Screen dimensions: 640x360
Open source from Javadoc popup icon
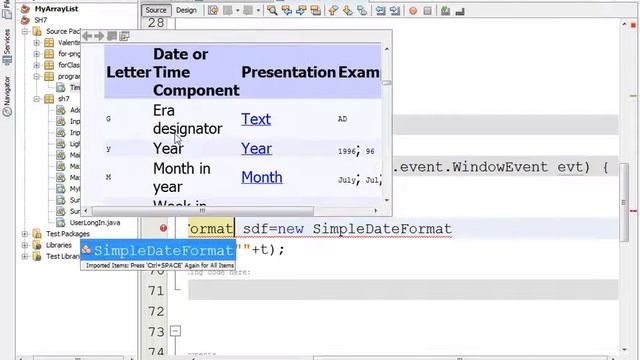tap(124, 36)
